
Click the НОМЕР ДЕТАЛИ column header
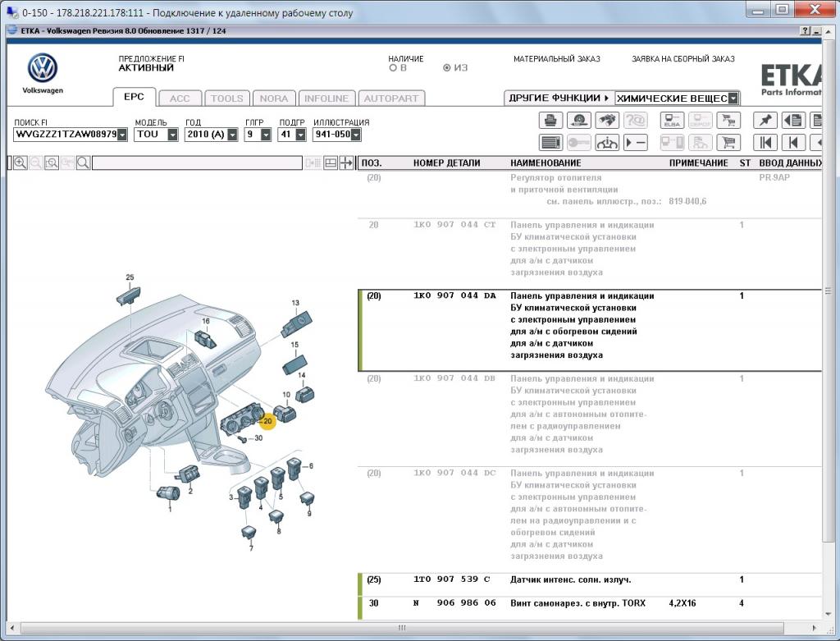(x=447, y=163)
